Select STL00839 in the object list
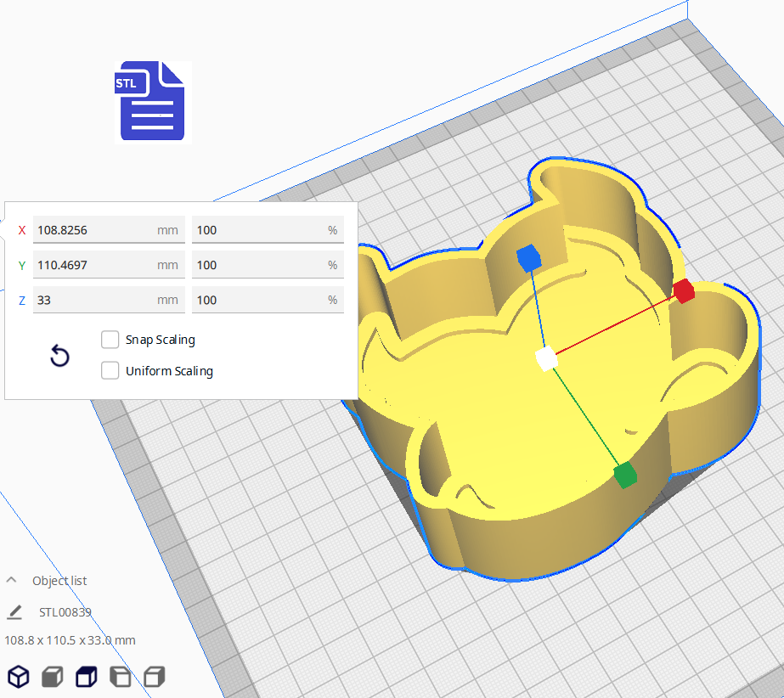 (65, 612)
